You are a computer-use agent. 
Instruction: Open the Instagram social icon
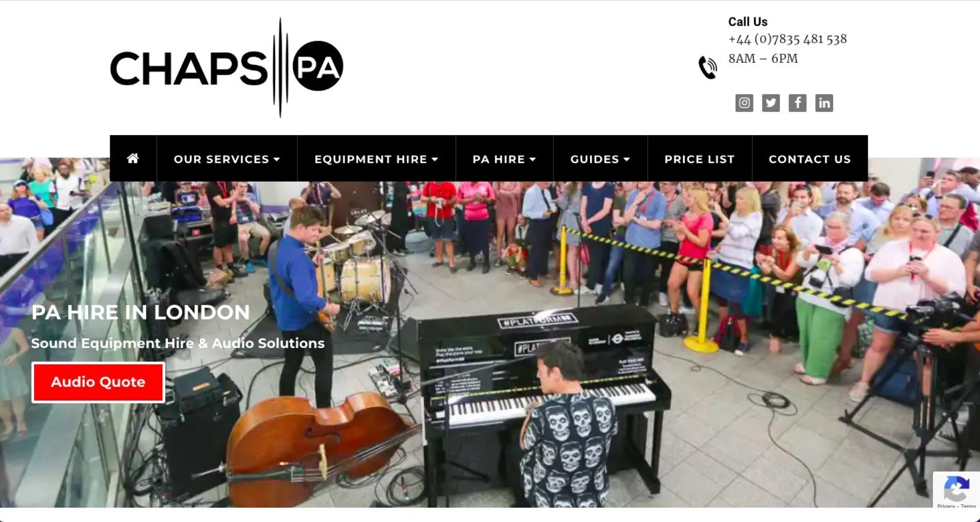coord(744,103)
